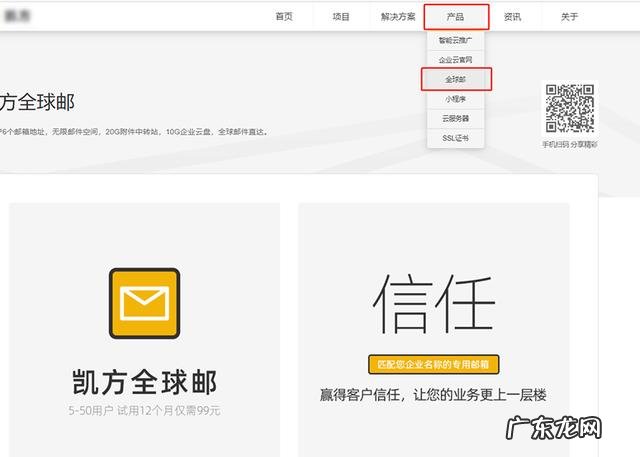Screen dimensions: 640x457
Task: Click the blurred site logo
Action: [x=18, y=16]
